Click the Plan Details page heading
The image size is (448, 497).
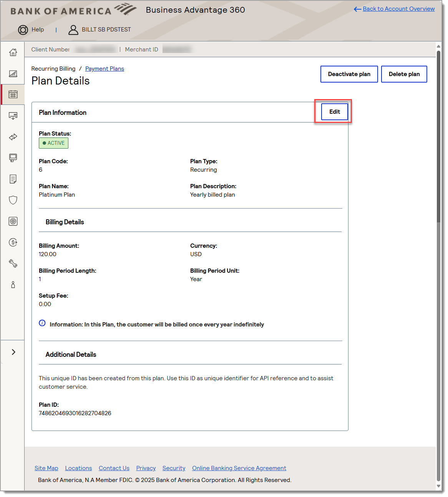(60, 81)
